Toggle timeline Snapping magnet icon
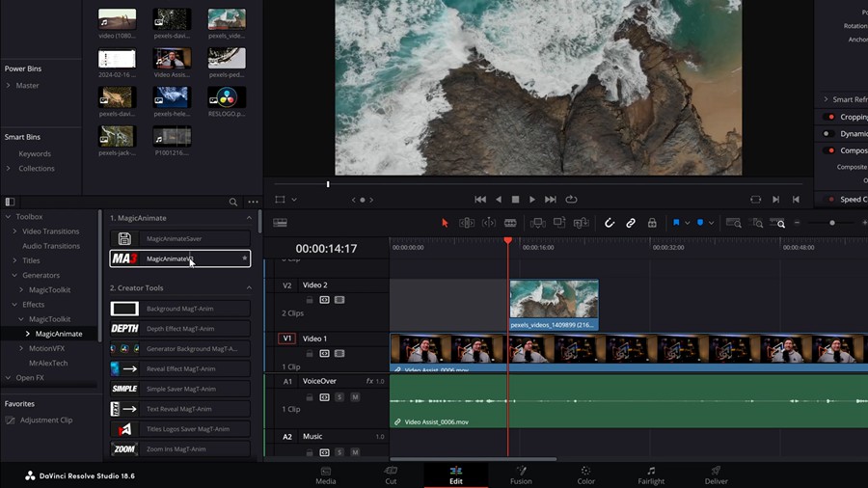Image resolution: width=868 pixels, height=488 pixels. pos(610,223)
